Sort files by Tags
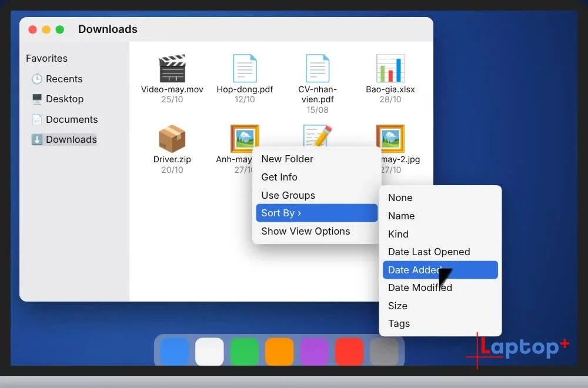Viewport: 588px width, 388px height. click(440, 323)
